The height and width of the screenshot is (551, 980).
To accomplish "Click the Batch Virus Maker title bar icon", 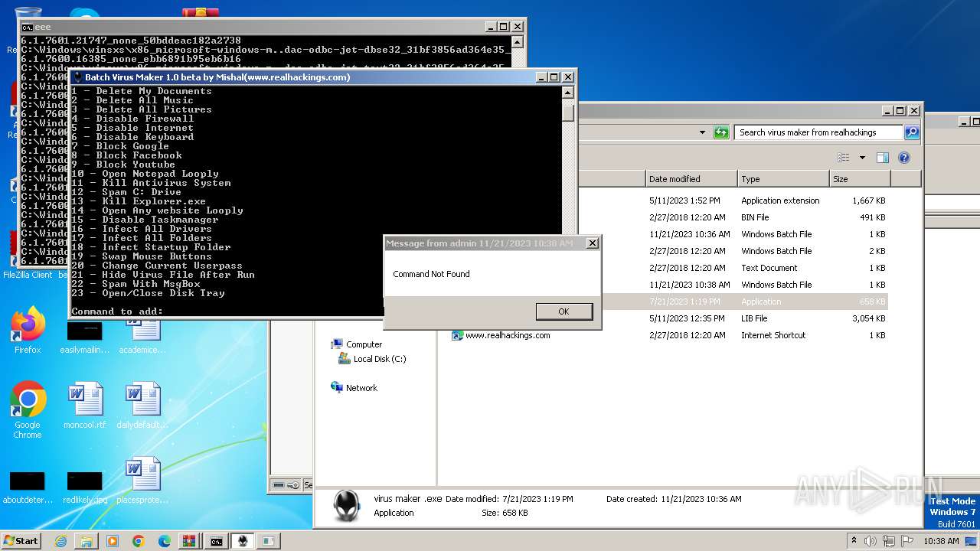I will coord(78,77).
